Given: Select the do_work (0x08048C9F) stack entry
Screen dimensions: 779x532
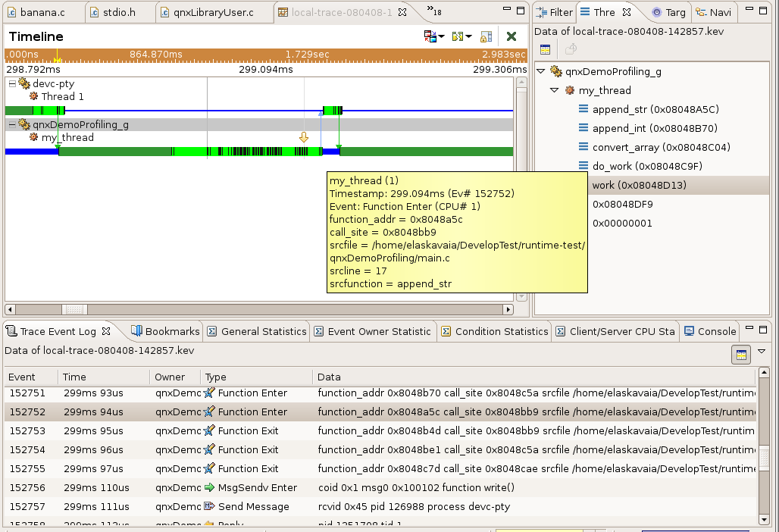Looking at the screenshot, I should [x=638, y=166].
